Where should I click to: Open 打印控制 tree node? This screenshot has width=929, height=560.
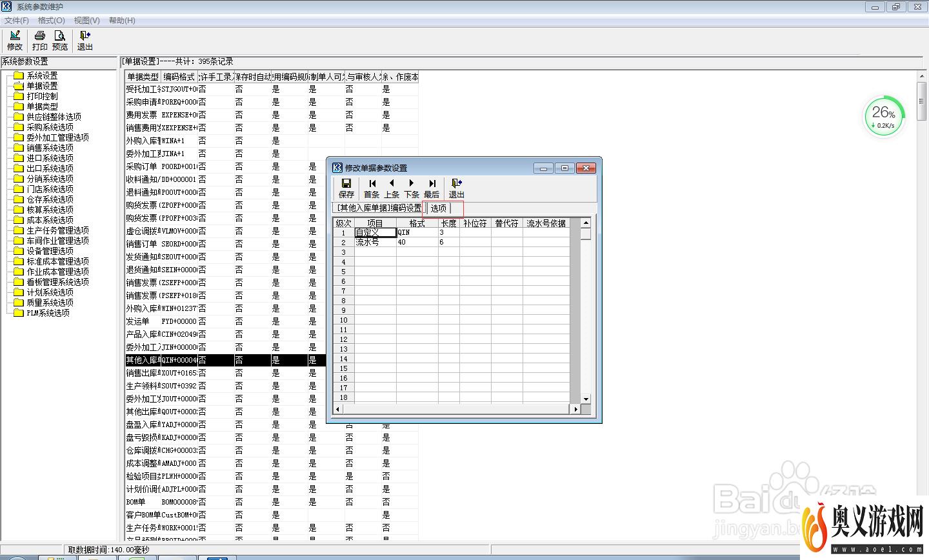click(x=42, y=96)
